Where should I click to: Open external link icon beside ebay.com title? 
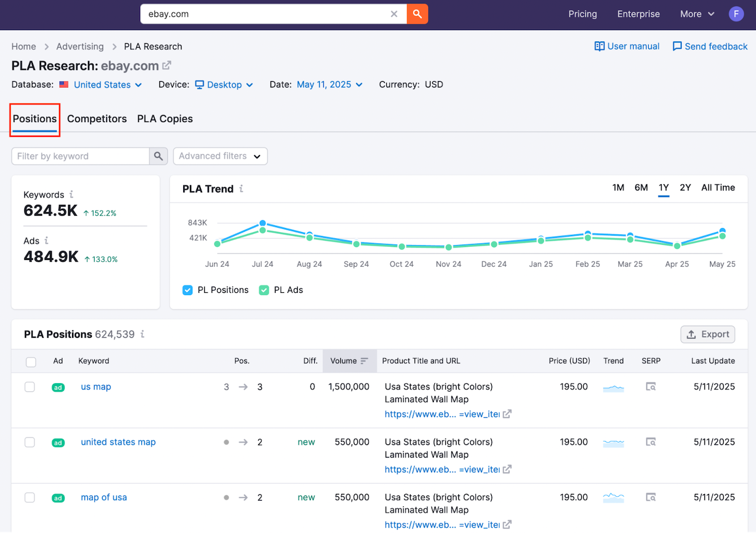tap(167, 66)
